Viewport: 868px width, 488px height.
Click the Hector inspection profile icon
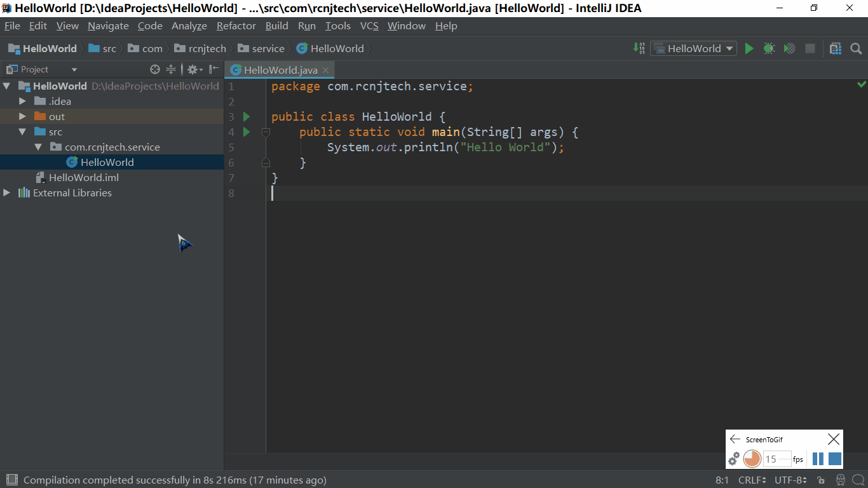(840, 480)
